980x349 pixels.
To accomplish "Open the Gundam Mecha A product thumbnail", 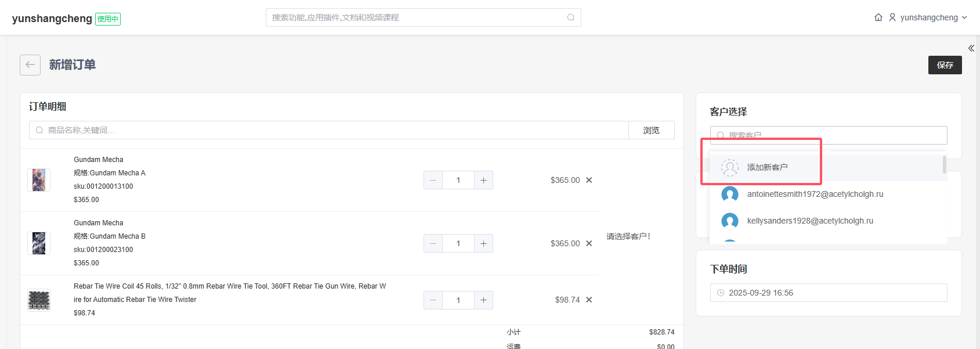I will click(39, 180).
